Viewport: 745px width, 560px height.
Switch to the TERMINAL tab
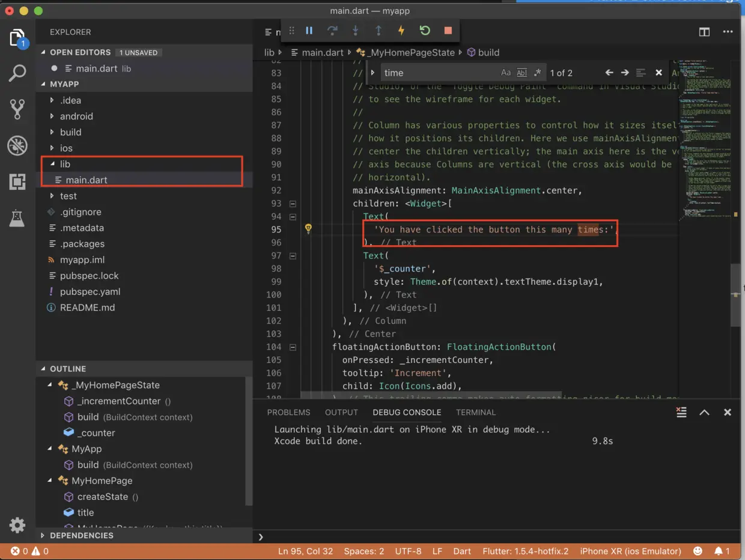(x=476, y=412)
